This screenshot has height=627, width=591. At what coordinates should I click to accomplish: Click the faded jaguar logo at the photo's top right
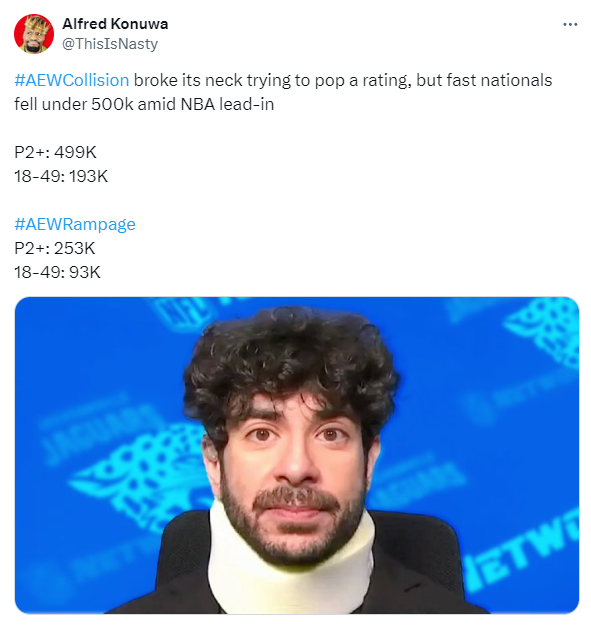(544, 332)
